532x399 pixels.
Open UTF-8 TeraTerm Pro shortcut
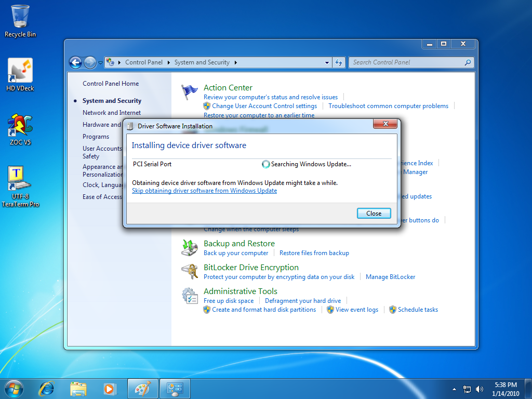coord(20,179)
